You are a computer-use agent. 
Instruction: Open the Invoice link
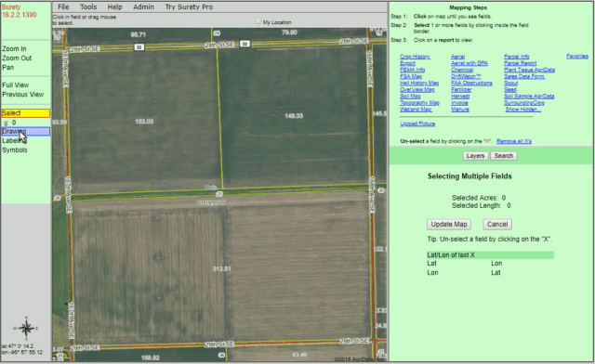(x=459, y=103)
